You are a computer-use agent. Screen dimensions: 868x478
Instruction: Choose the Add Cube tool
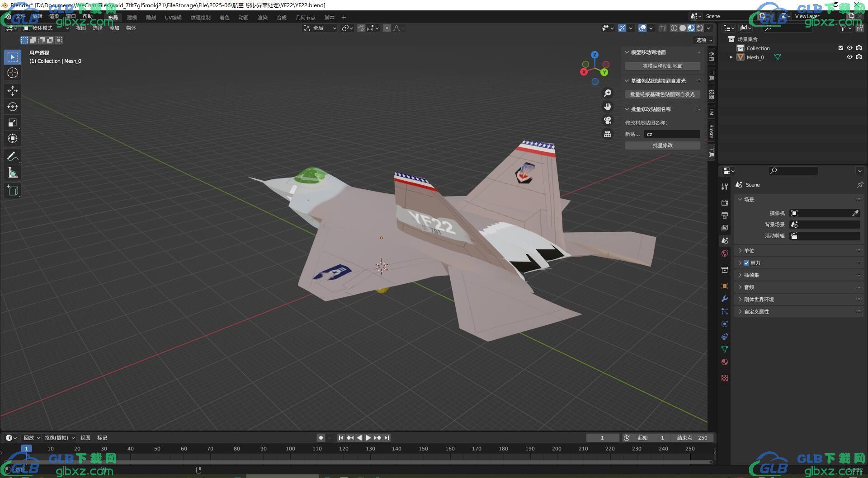tap(13, 190)
